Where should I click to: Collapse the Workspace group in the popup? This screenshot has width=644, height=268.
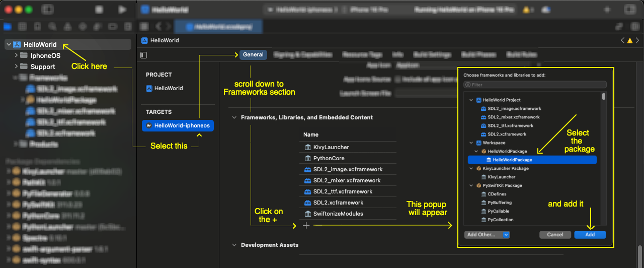(471, 143)
